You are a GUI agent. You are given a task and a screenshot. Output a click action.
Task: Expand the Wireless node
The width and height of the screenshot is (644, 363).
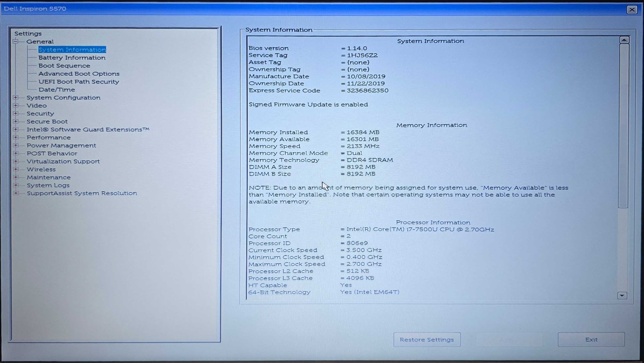click(15, 169)
